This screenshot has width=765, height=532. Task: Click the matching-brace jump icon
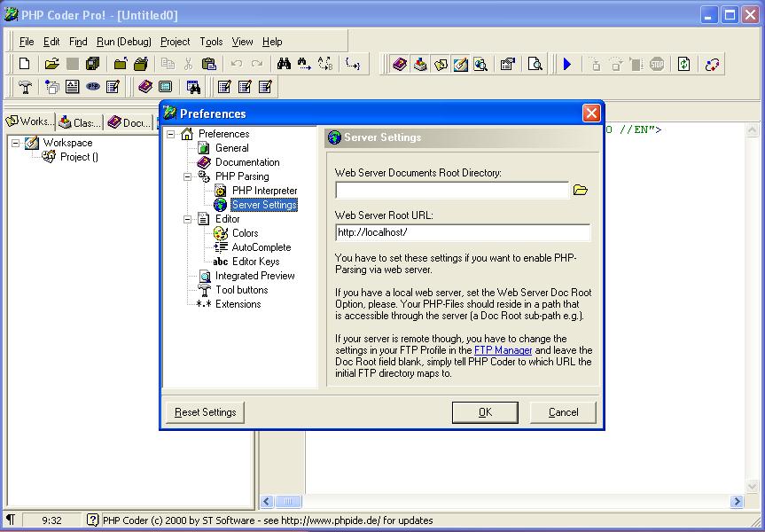pyautogui.click(x=352, y=64)
